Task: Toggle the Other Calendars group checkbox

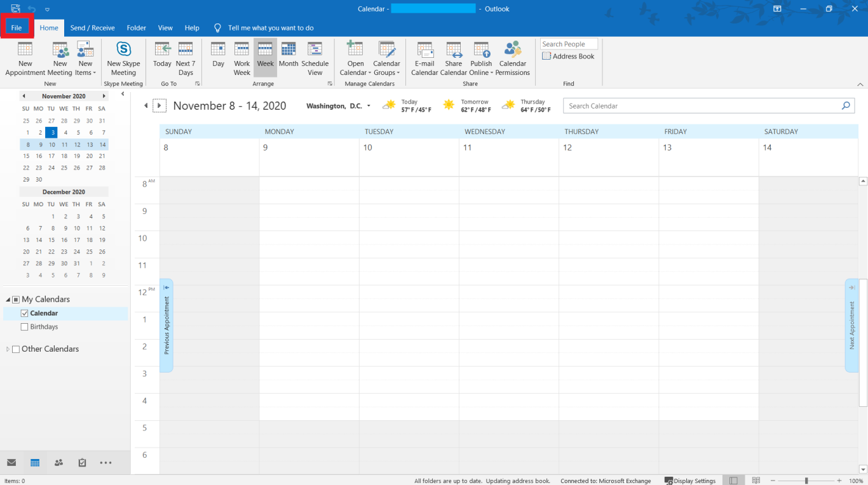Action: point(16,349)
